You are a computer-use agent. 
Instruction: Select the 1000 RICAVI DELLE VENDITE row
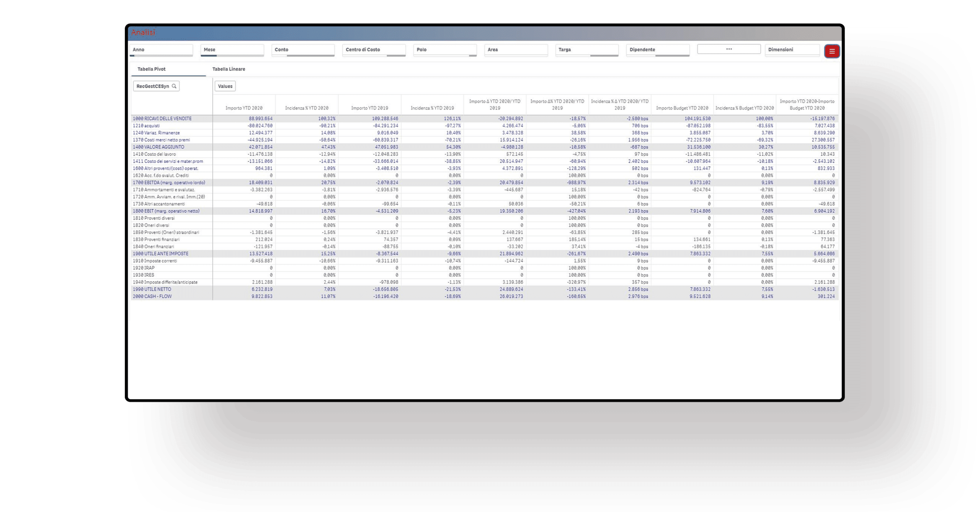pos(162,119)
